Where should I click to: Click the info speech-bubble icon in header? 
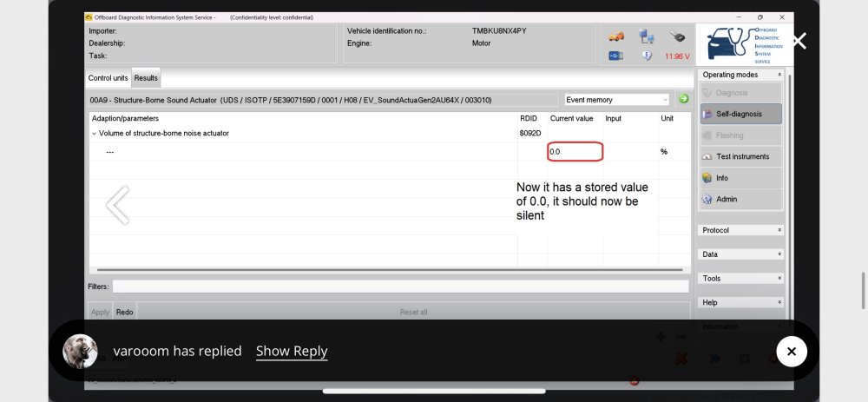[x=647, y=56]
